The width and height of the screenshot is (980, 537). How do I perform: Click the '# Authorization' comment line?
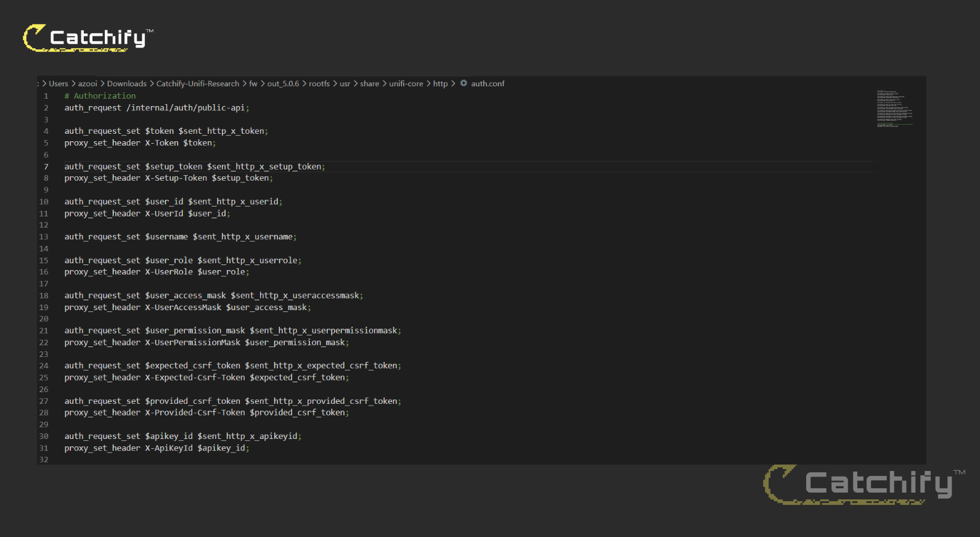click(100, 96)
